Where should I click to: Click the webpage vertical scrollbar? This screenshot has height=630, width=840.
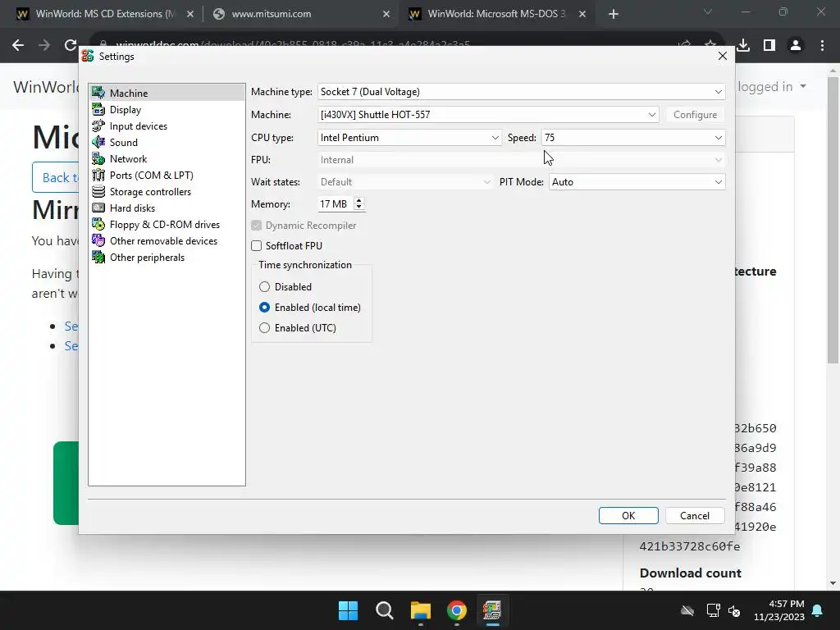[833, 221]
